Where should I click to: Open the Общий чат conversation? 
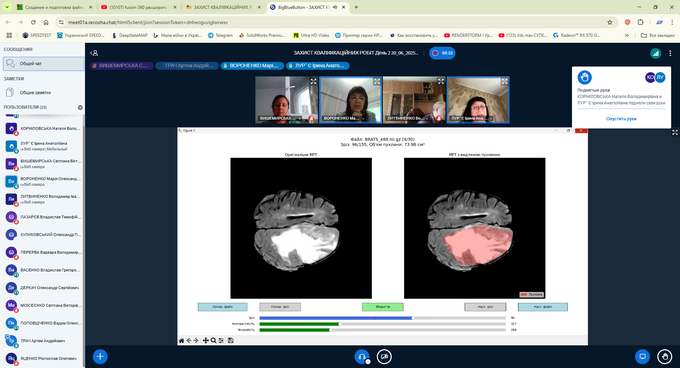coord(43,64)
